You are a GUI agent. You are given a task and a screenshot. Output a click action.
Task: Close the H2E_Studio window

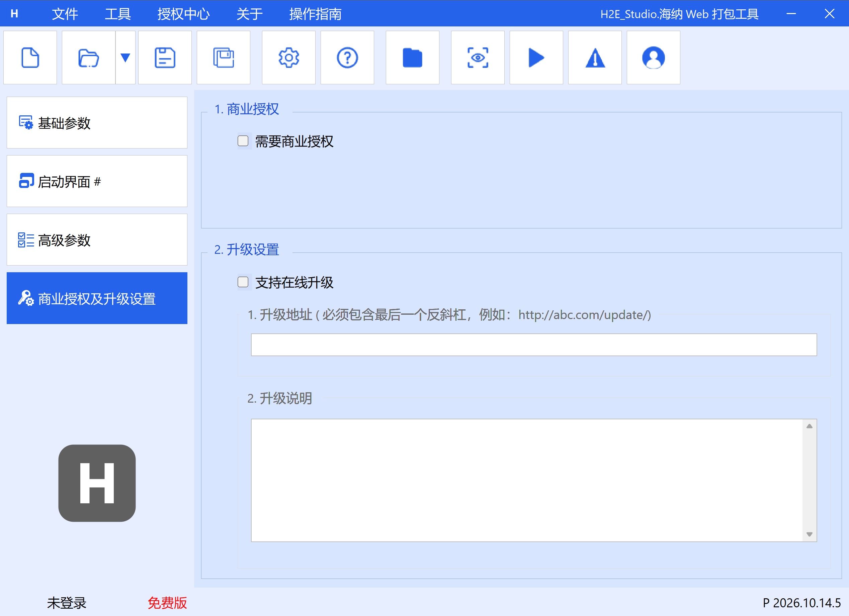click(830, 13)
